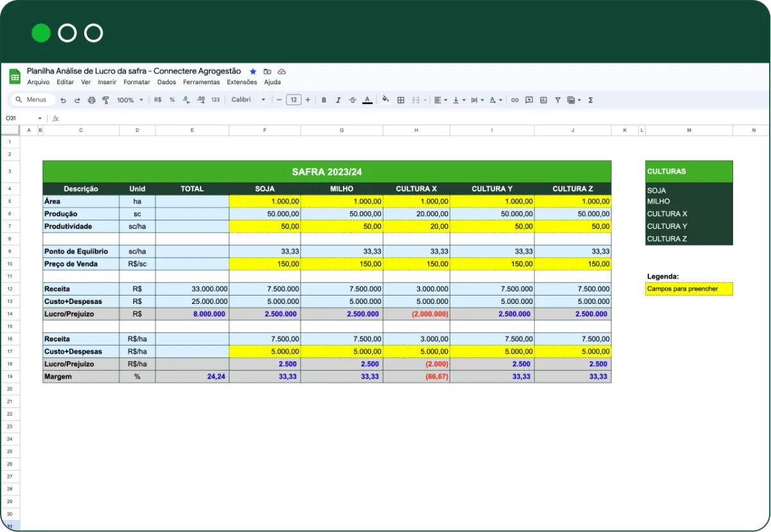Toggle bold formatting
The width and height of the screenshot is (771, 532).
pyautogui.click(x=324, y=100)
